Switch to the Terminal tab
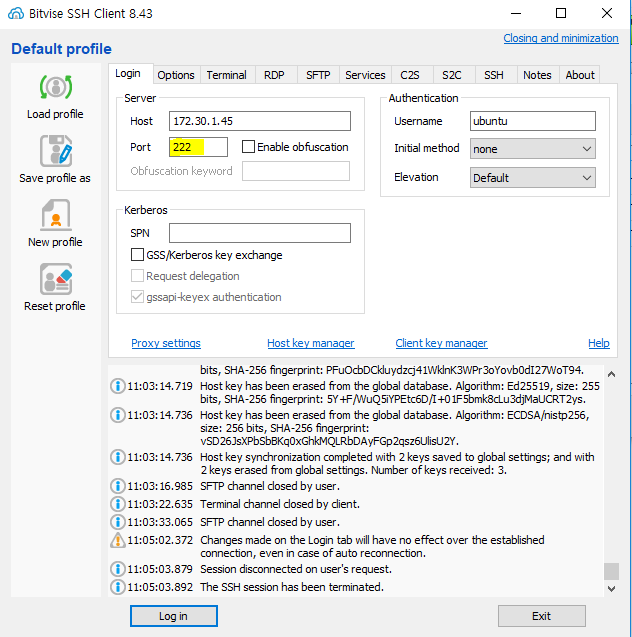632x637 pixels. pyautogui.click(x=227, y=75)
